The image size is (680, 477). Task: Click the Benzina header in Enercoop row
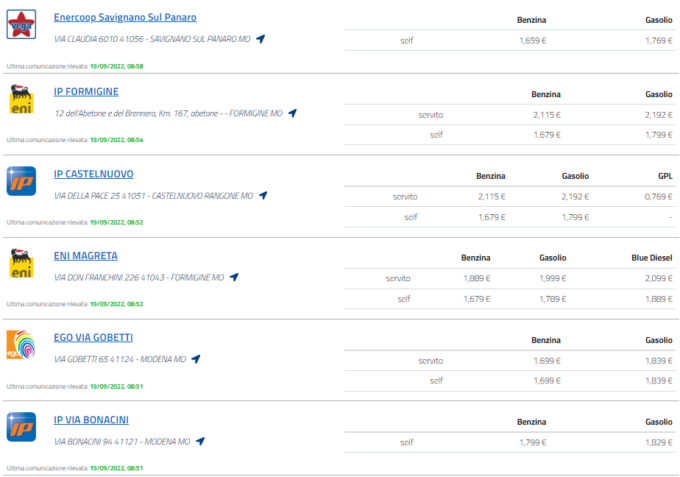pos(532,20)
